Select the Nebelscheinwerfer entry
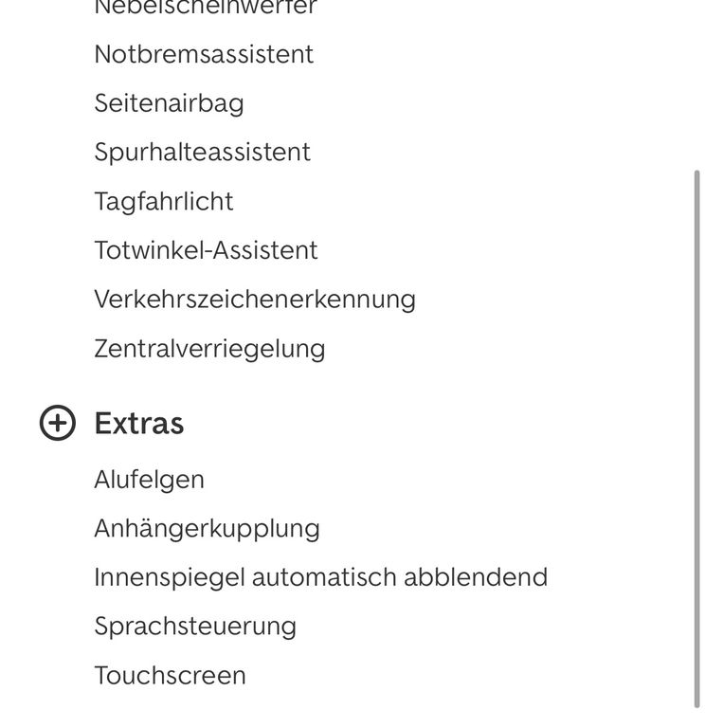Screen dimensions: 705x728 click(x=205, y=8)
